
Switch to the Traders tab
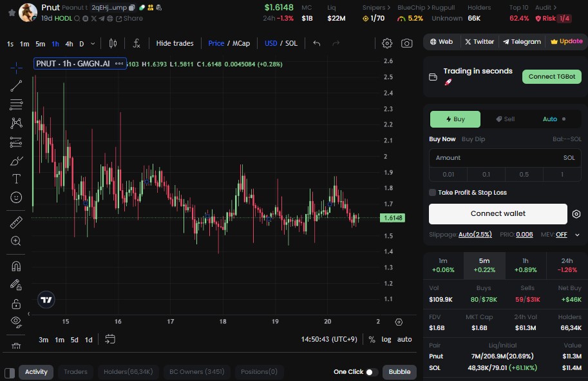coord(75,372)
